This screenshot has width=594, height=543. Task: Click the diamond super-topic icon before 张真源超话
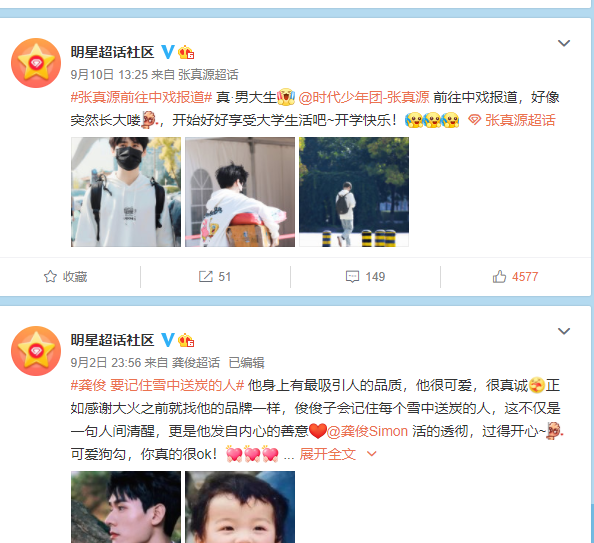point(474,120)
